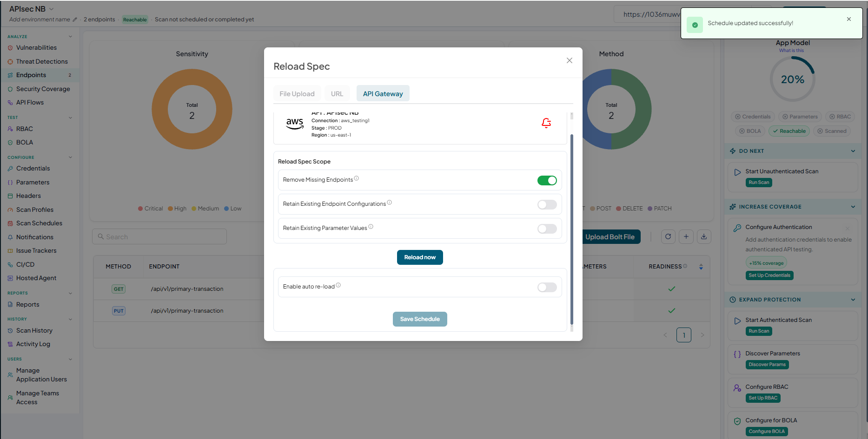
Task: Switch to the URL tab
Action: click(337, 93)
